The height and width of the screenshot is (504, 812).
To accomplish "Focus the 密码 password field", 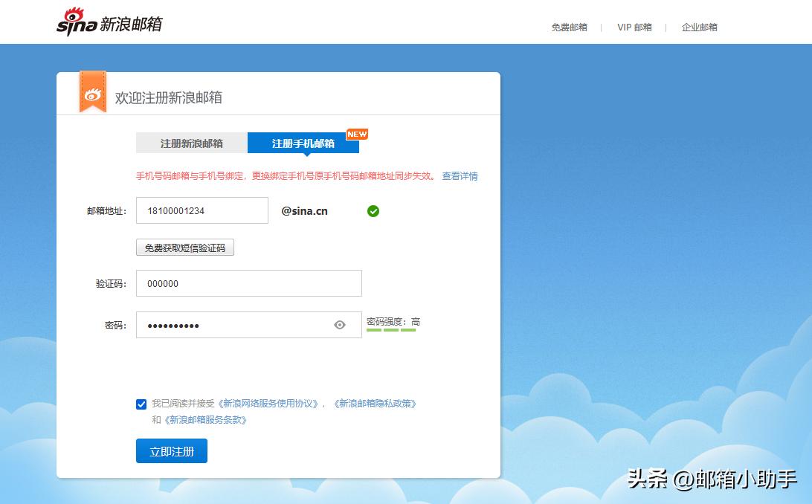I will [x=248, y=325].
